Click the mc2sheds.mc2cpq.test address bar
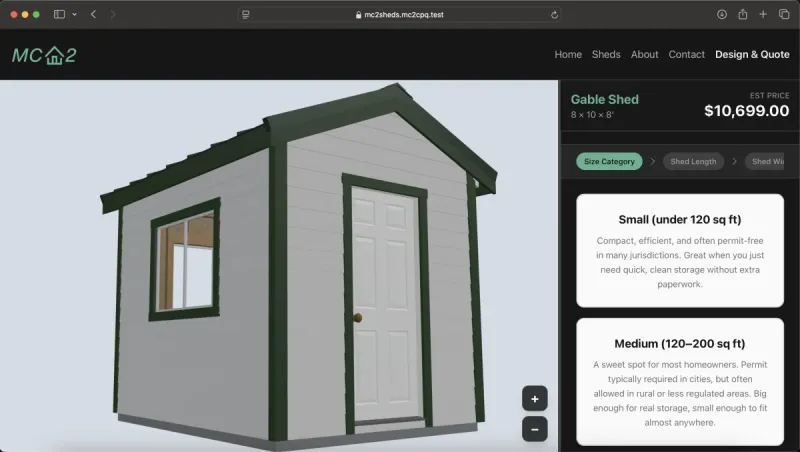Viewport: 800px width, 452px height. pyautogui.click(x=400, y=15)
